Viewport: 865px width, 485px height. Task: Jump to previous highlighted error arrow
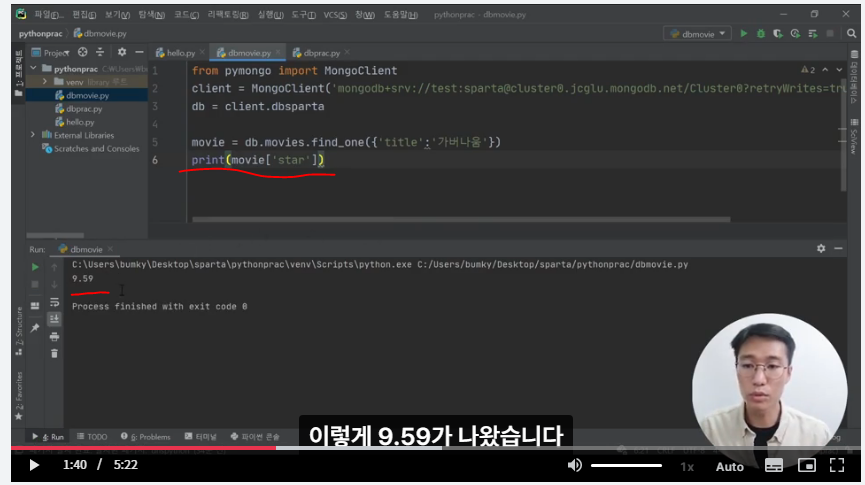pyautogui.click(x=825, y=70)
